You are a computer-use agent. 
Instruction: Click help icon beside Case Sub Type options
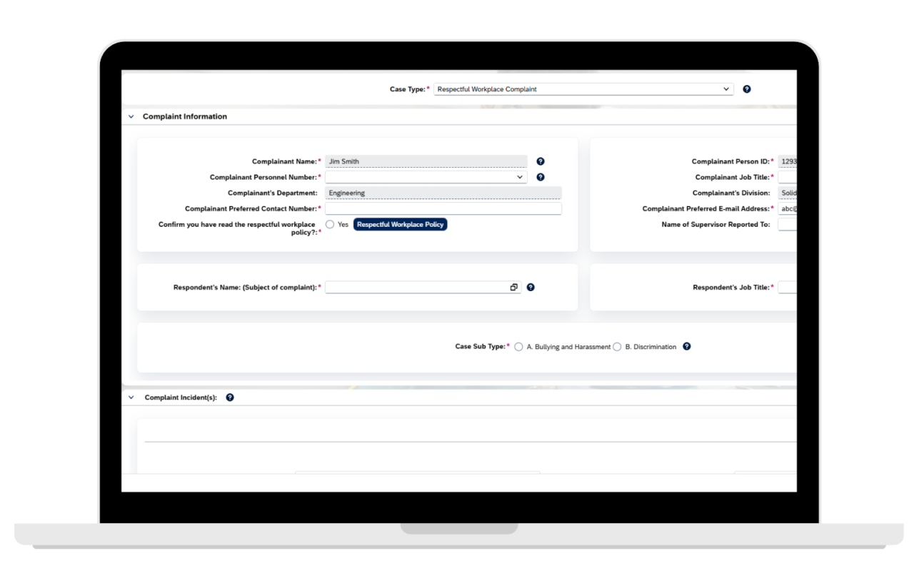[x=687, y=346]
